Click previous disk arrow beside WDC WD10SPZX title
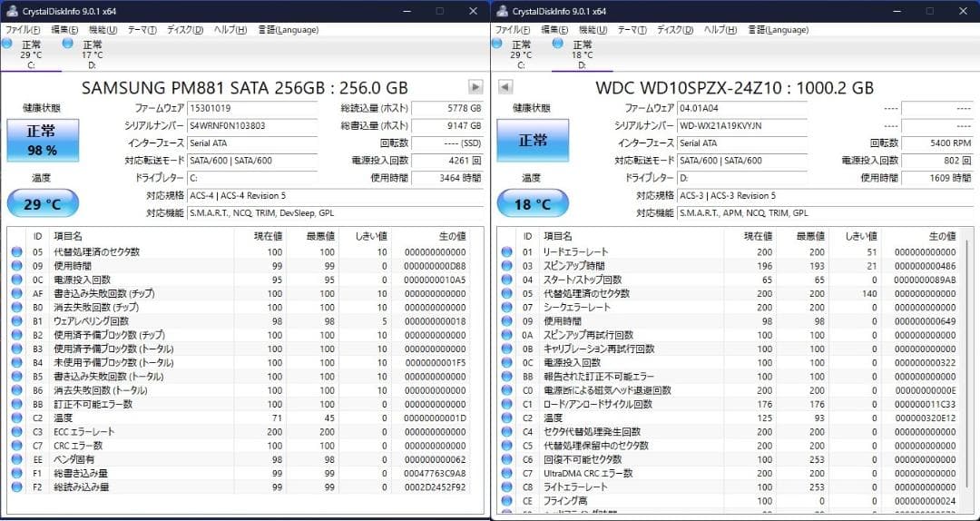Screen dimensions: 980x521 (x=505, y=87)
